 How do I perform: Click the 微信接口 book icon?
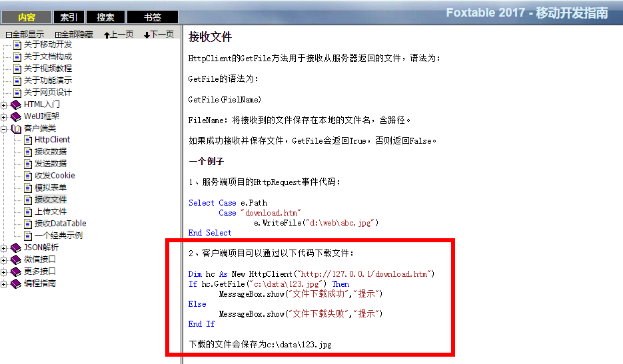pyautogui.click(x=16, y=260)
